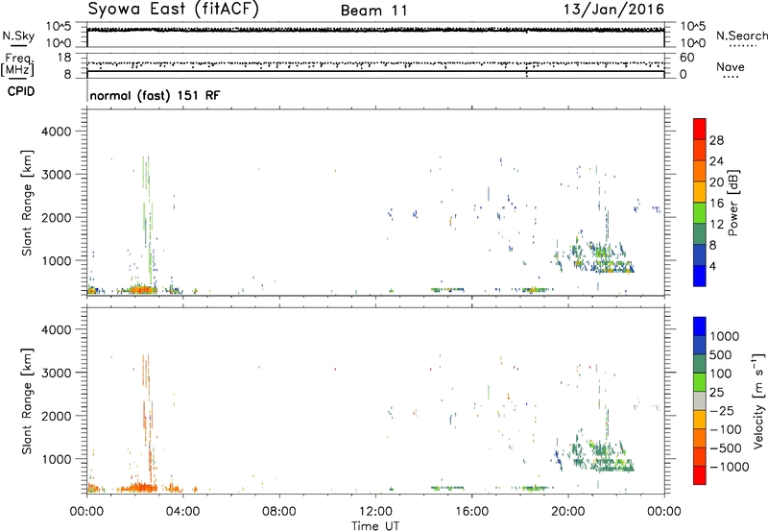Click the '60' tick on Nave axis
This screenshot has width=768, height=532.
point(686,58)
